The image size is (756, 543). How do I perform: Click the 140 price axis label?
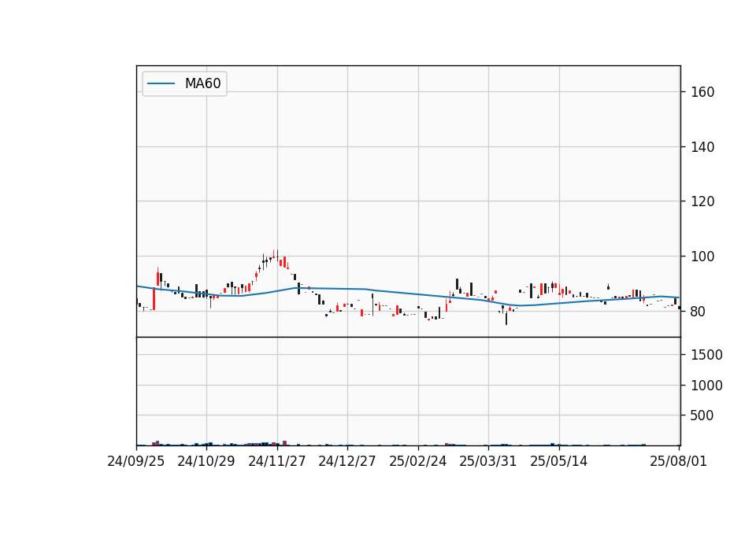point(702,147)
